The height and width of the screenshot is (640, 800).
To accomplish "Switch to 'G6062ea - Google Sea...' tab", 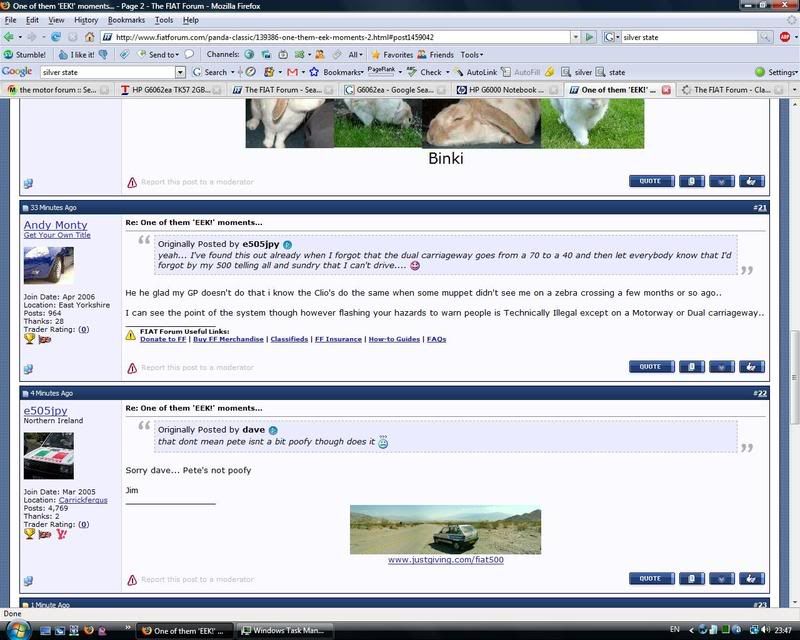I will [x=394, y=90].
